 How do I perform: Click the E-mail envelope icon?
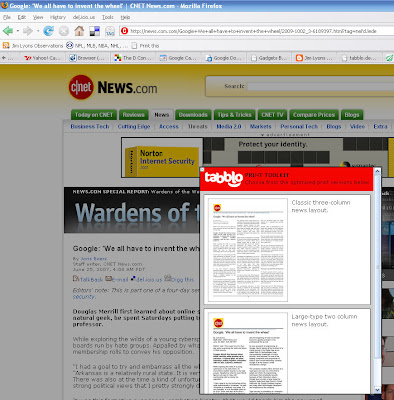point(108,278)
